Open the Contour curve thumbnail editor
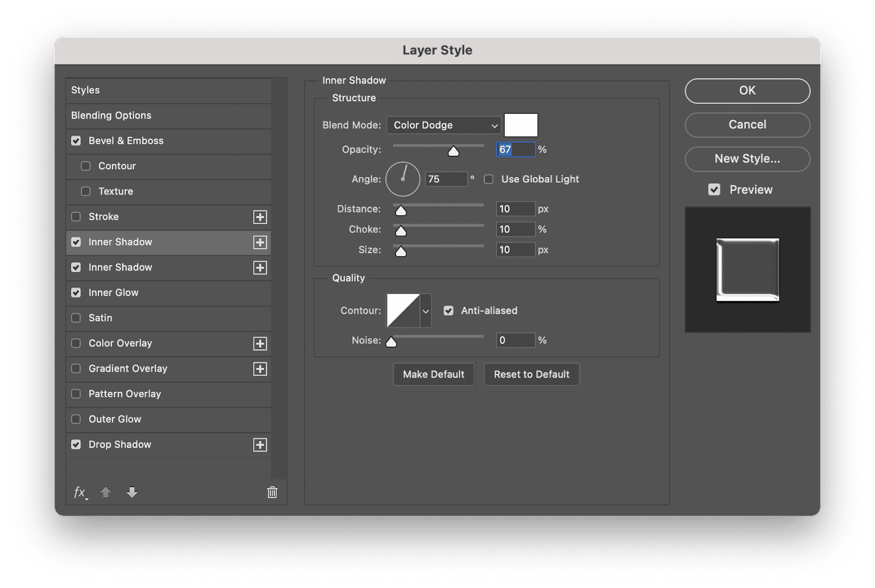This screenshot has width=875, height=588. coord(403,310)
